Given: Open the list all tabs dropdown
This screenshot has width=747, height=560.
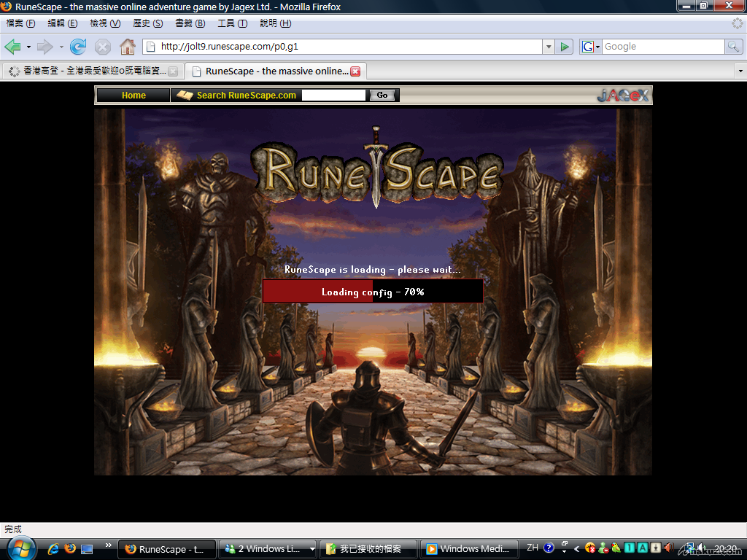Looking at the screenshot, I should pyautogui.click(x=740, y=71).
